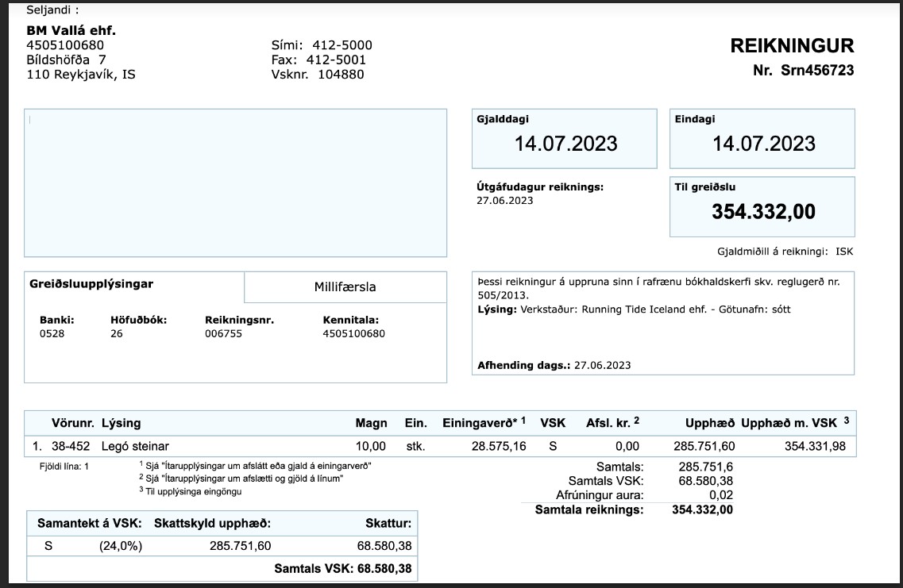Image resolution: width=903 pixels, height=588 pixels.
Task: Click the Gjalddagi date 14.07.2023
Action: tap(565, 144)
